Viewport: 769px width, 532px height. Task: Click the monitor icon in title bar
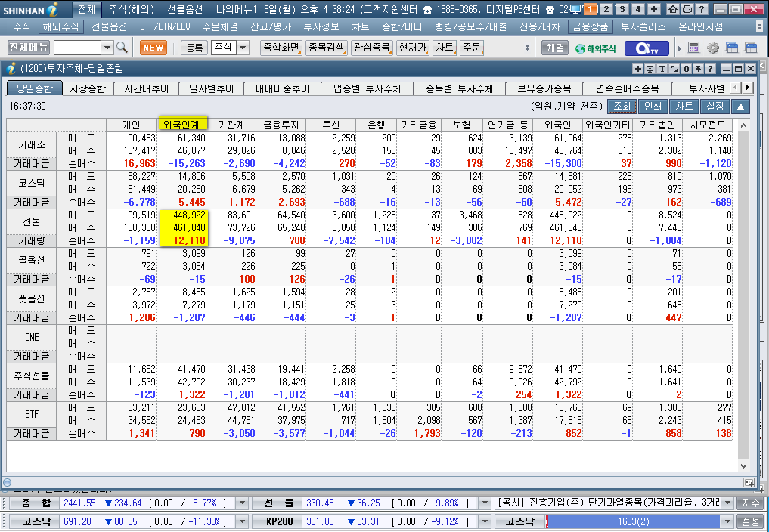click(575, 9)
